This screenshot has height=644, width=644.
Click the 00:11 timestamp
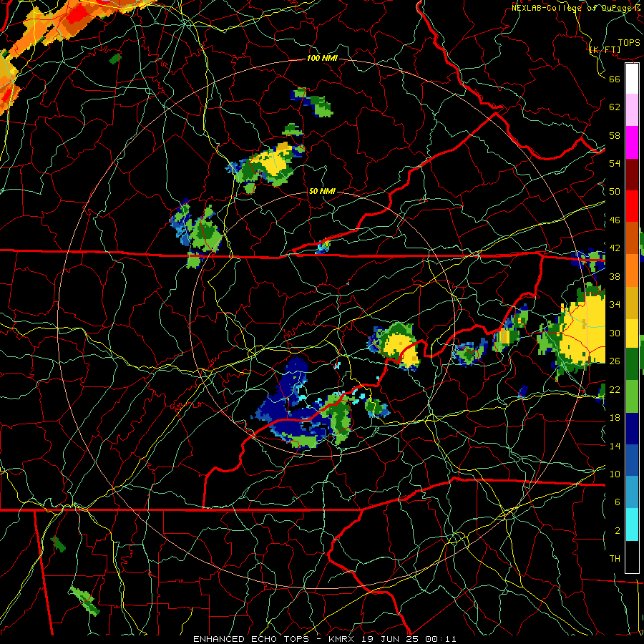(x=441, y=639)
